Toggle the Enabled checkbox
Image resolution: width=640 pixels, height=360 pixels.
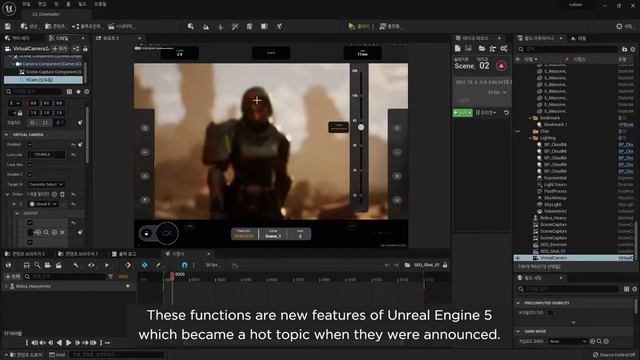[x=30, y=144]
